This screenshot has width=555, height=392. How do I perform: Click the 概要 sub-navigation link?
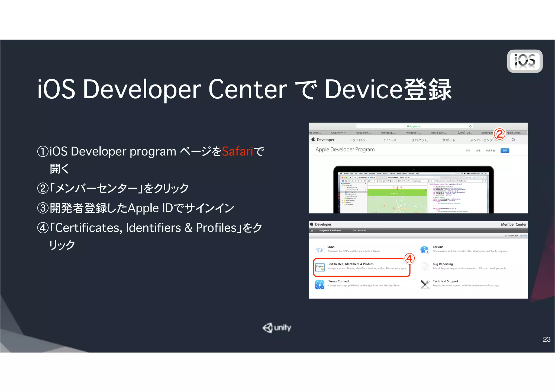pos(468,151)
